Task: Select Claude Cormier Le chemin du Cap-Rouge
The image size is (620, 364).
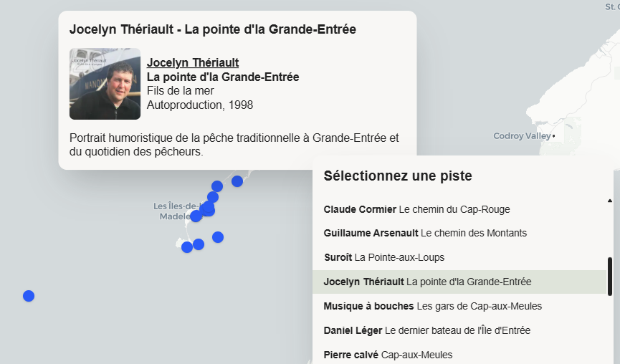Action: pos(416,209)
